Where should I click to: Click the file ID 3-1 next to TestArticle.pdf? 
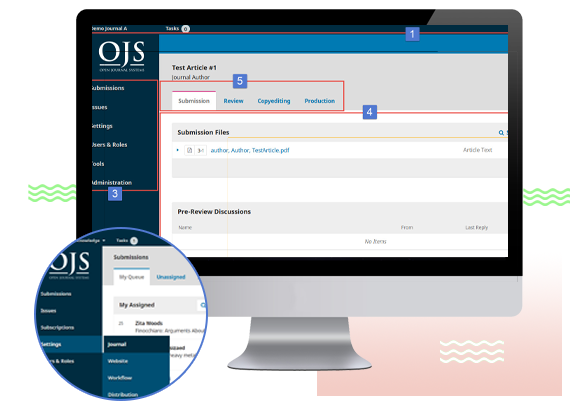[201, 150]
